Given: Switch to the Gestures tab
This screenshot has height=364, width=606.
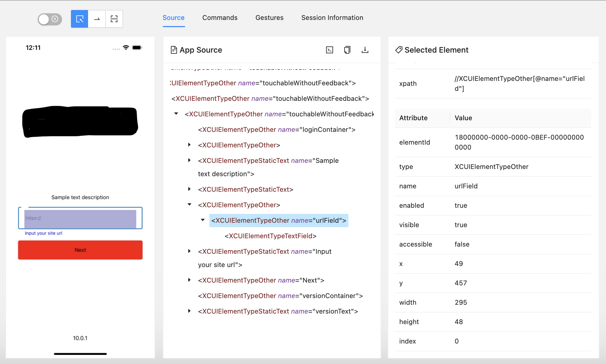Looking at the screenshot, I should (x=269, y=17).
